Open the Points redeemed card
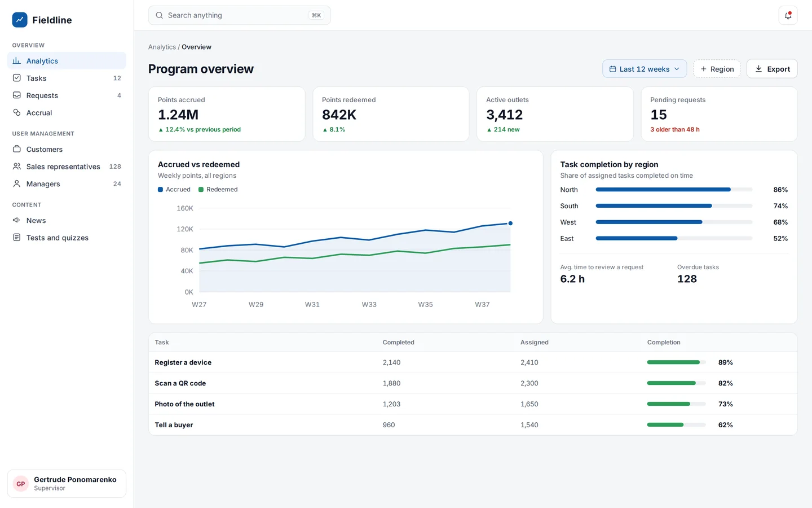The image size is (812, 508). pos(391,114)
